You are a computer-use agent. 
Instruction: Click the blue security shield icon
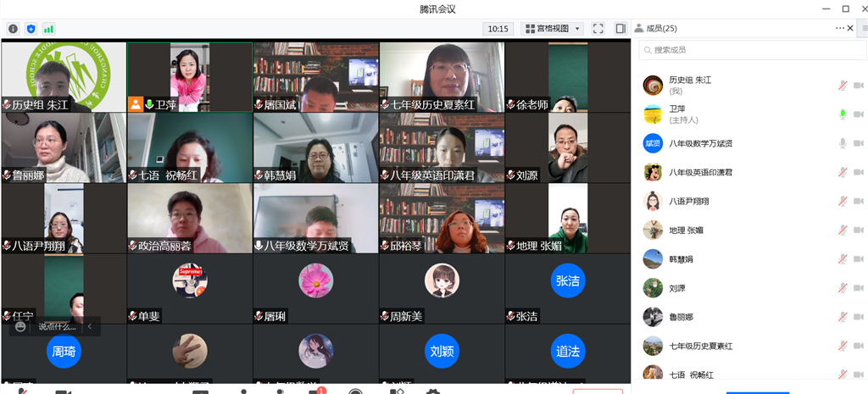[x=31, y=29]
